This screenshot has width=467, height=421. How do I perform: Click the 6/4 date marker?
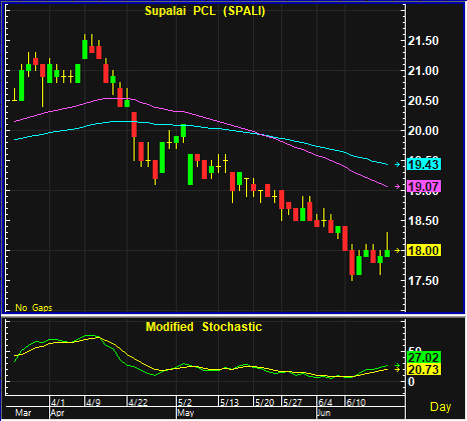(x=325, y=402)
